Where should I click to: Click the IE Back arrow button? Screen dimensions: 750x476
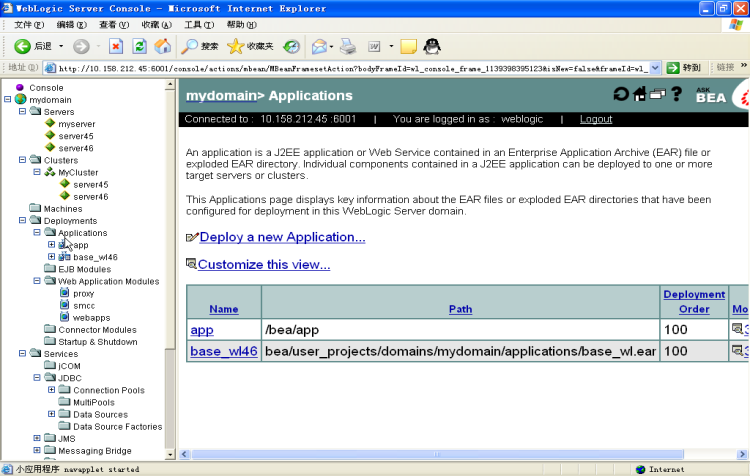22,46
